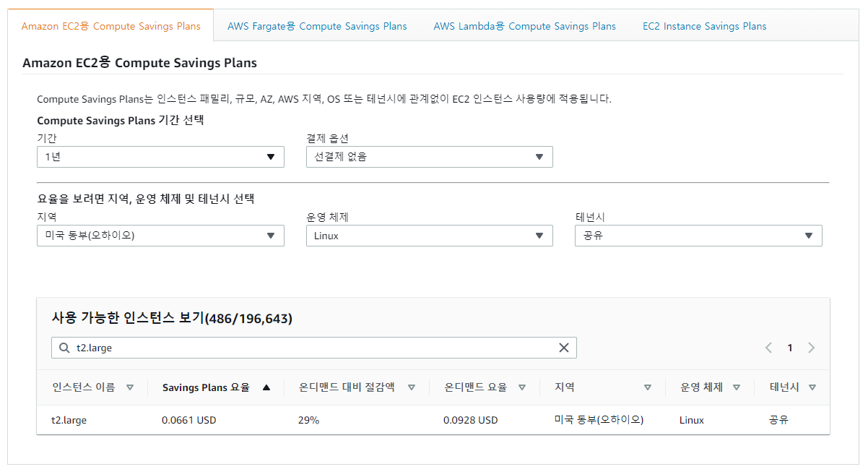This screenshot has width=868, height=472.
Task: Click the sort arrow on 인스턴스 이름 column
Action: [x=129, y=387]
